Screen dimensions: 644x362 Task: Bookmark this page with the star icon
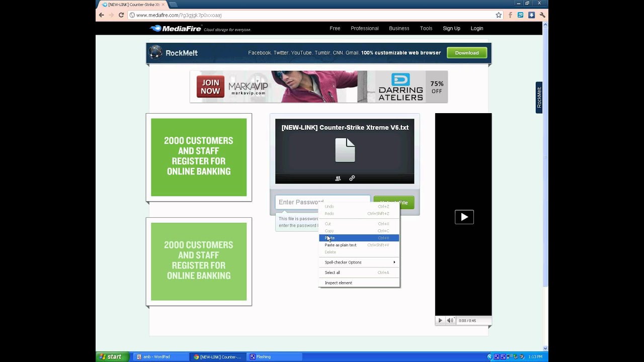click(x=499, y=15)
